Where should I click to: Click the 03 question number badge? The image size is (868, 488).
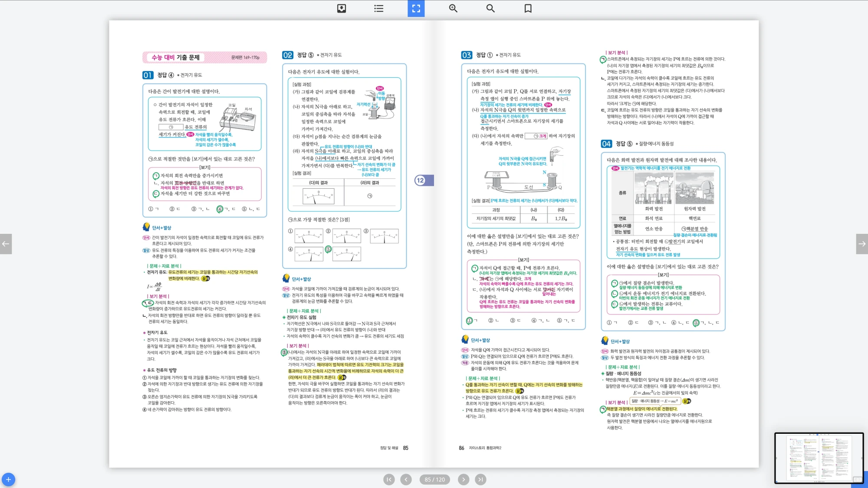466,55
